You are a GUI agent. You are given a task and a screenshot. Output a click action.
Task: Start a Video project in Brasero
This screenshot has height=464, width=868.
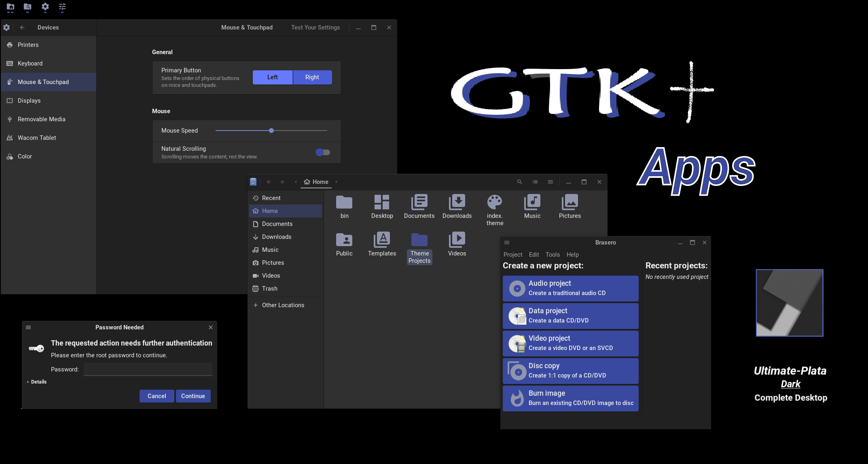570,344
